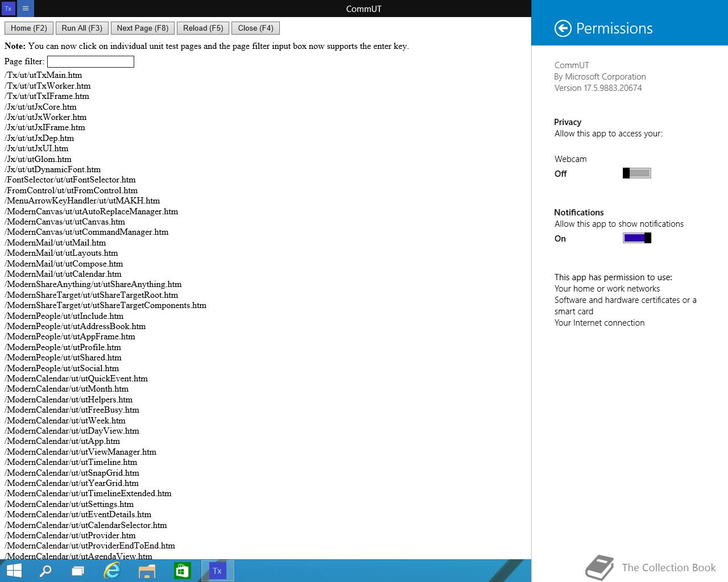Screen dimensions: 728x582
Task: Click the Home (F2) button
Action: (29, 28)
